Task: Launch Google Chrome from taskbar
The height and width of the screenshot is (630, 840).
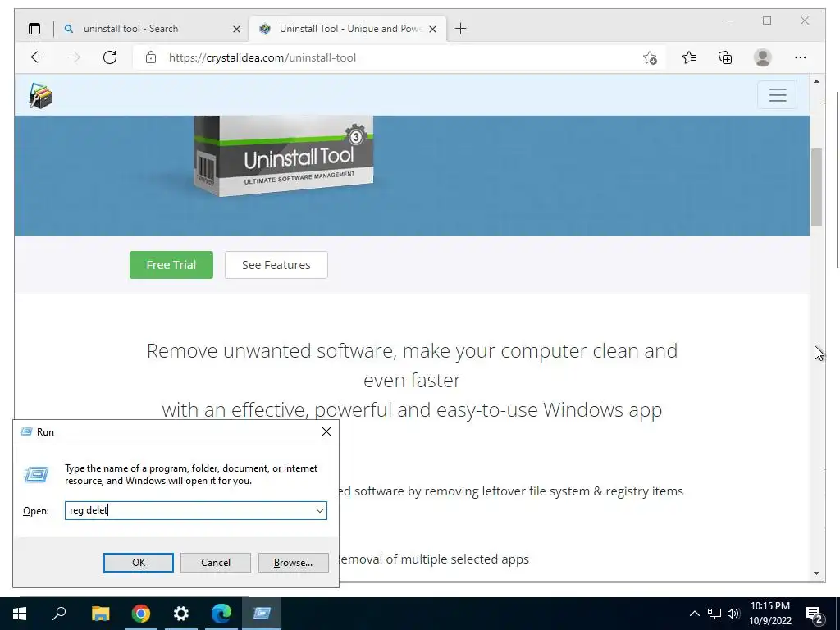Action: (141, 614)
